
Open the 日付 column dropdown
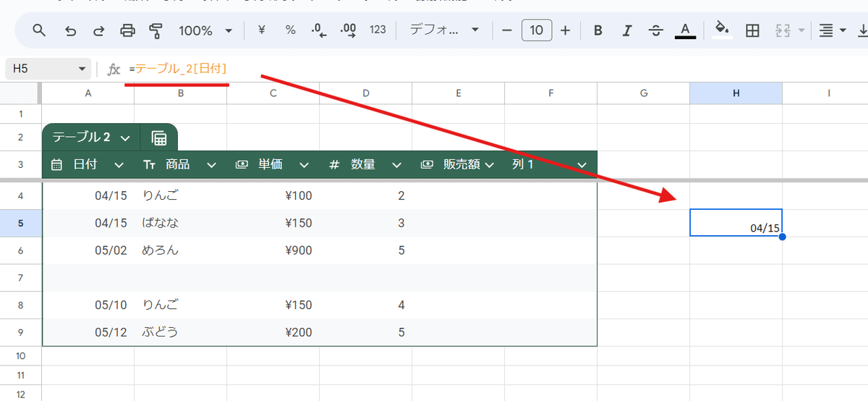tap(119, 165)
